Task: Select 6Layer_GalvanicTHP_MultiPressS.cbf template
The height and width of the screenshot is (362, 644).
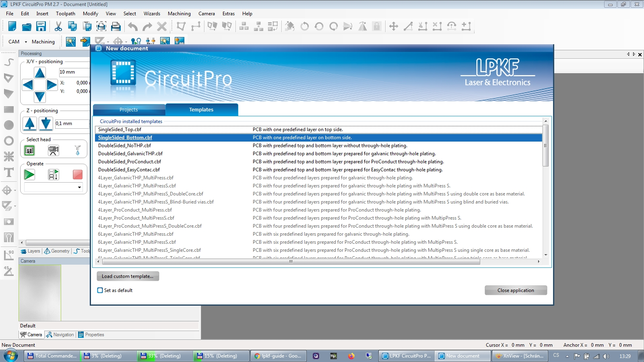Action: click(x=318, y=242)
